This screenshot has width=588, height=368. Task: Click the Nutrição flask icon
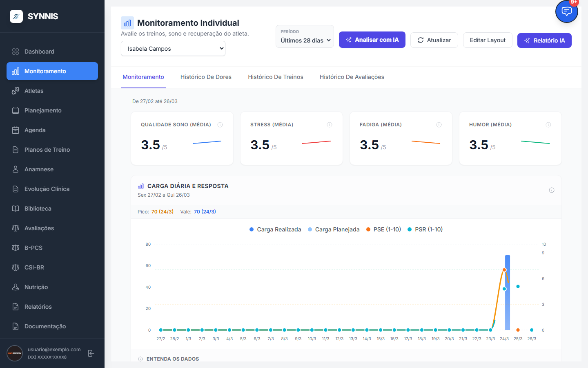(x=16, y=287)
